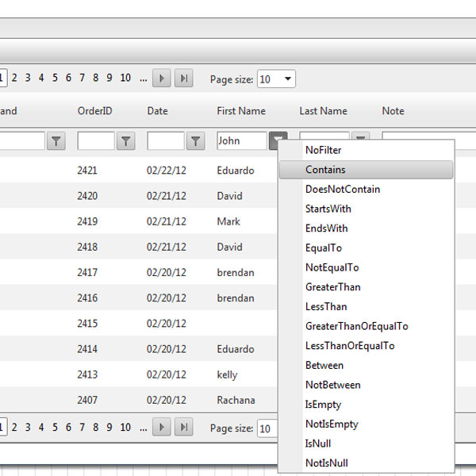This screenshot has height=476, width=476.
Task: Click the Date filter input field
Action: pos(165,141)
